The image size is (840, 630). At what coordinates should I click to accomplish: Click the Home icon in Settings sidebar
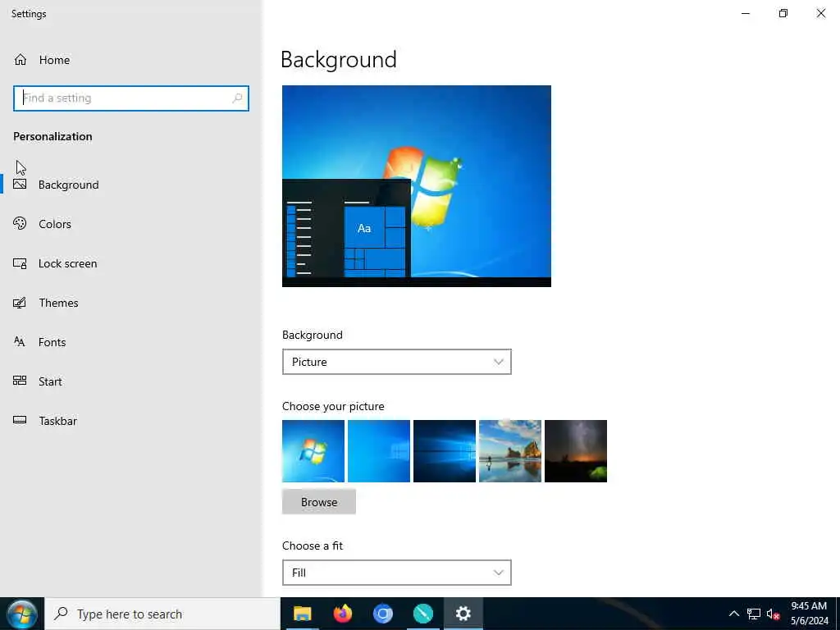pos(21,59)
